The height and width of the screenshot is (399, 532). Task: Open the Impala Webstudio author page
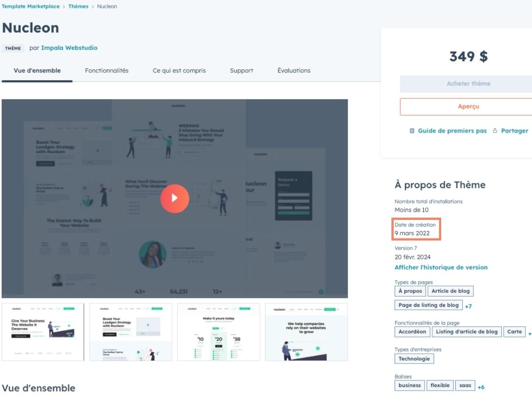(69, 48)
